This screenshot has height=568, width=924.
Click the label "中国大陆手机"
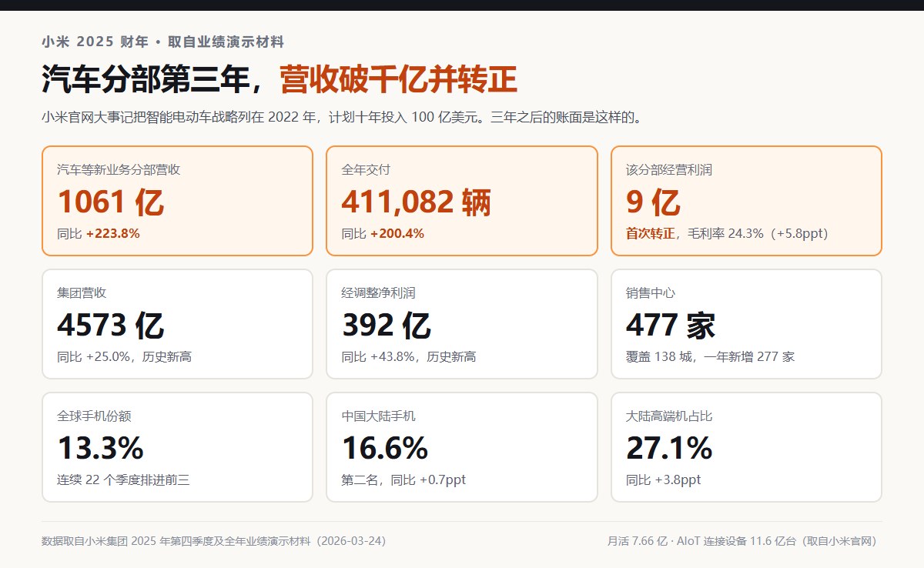(x=379, y=416)
